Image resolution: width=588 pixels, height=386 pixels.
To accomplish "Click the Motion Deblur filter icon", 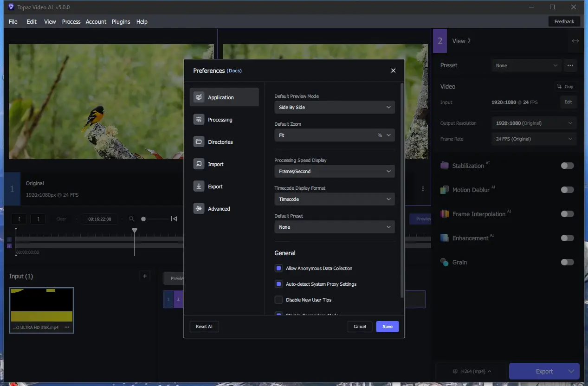I will [x=445, y=190].
